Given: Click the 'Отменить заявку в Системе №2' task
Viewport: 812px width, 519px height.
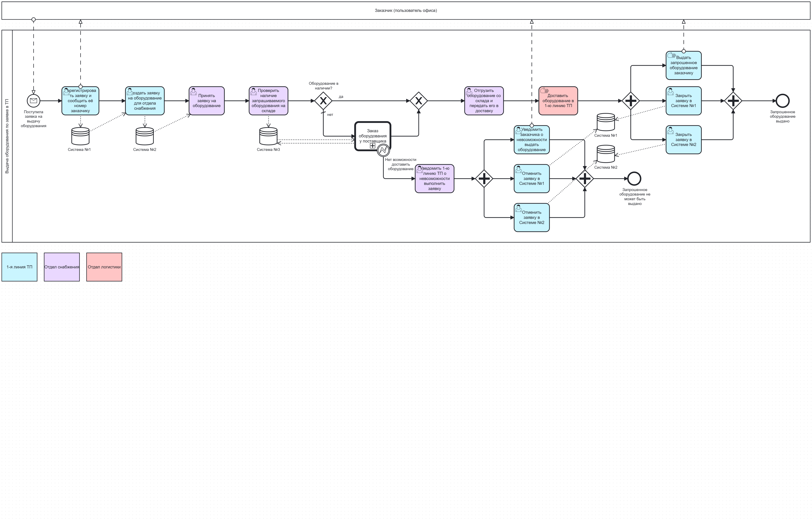Looking at the screenshot, I should (531, 217).
